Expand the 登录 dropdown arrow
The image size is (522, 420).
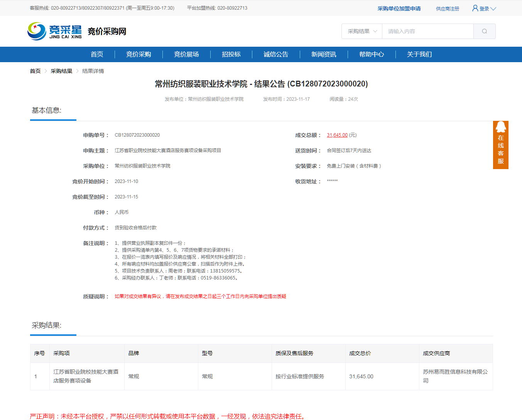tap(493, 8)
